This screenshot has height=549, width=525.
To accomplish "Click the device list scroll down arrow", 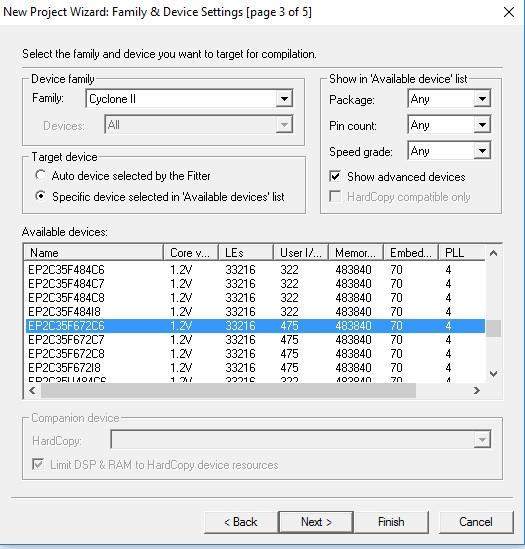I will (x=493, y=374).
